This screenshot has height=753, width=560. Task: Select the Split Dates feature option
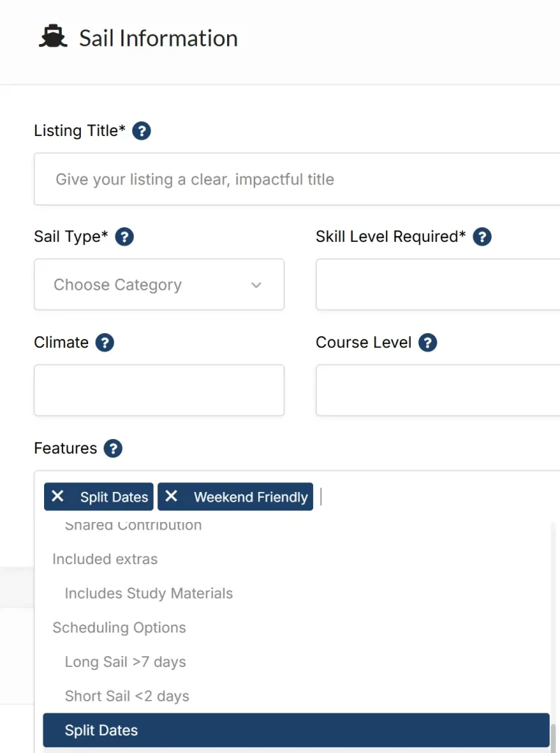tap(101, 730)
